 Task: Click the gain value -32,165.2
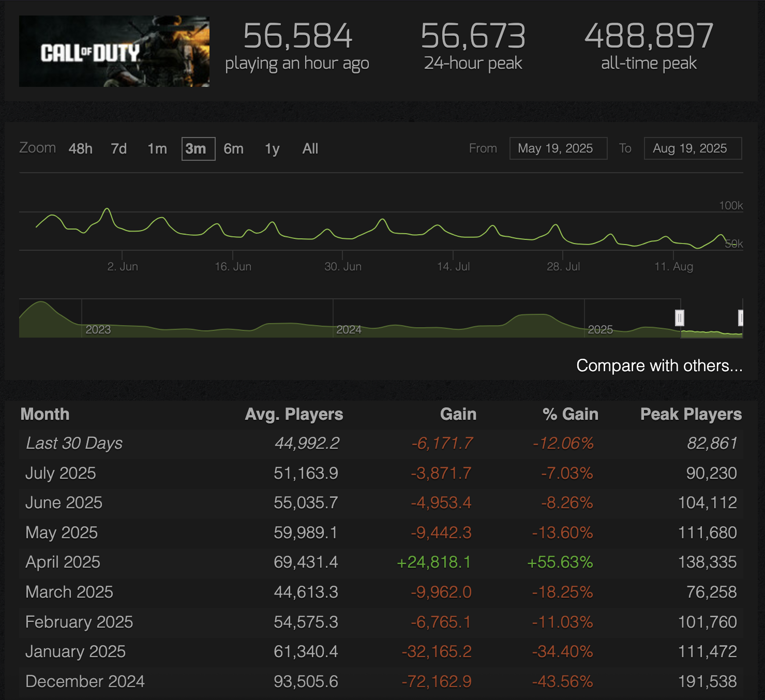pos(437,651)
